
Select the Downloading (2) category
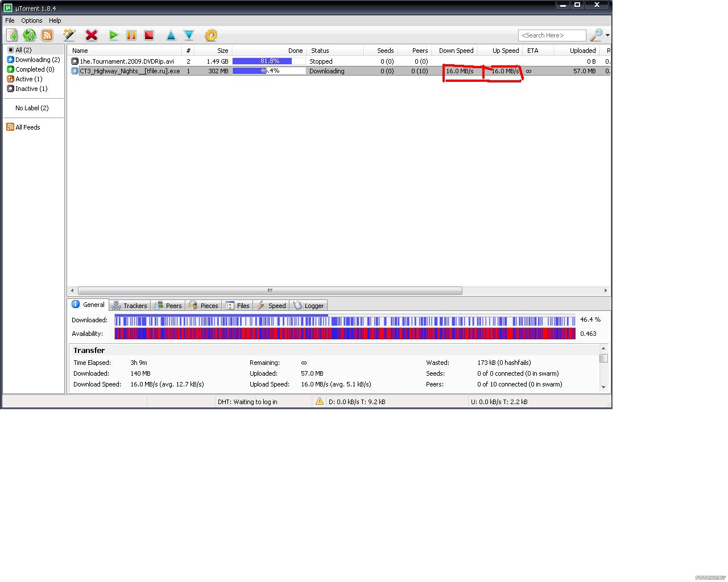(35, 60)
